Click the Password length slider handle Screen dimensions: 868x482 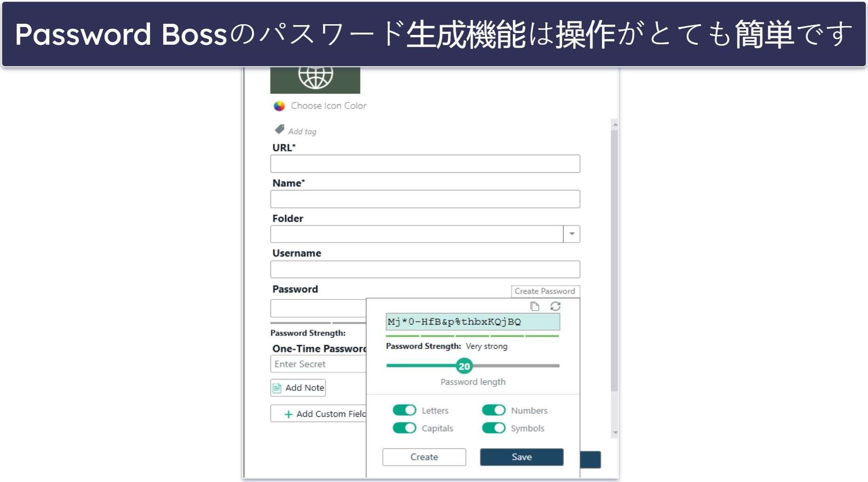464,366
